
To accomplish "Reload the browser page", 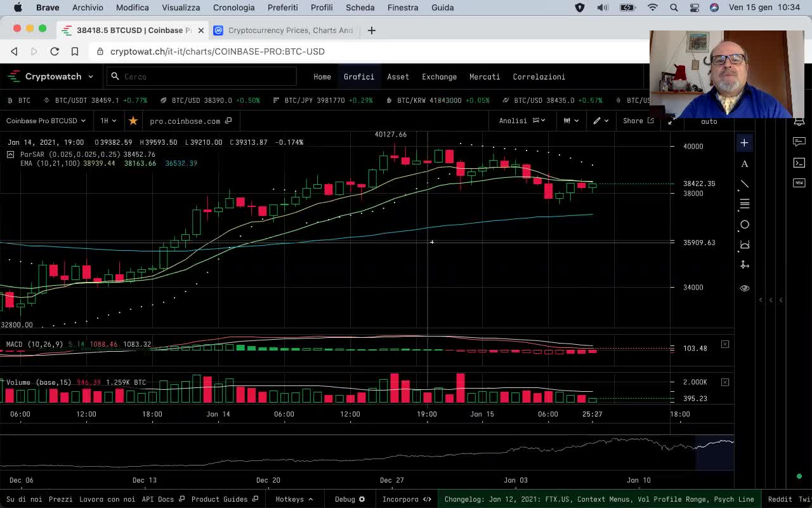I will coord(55,51).
